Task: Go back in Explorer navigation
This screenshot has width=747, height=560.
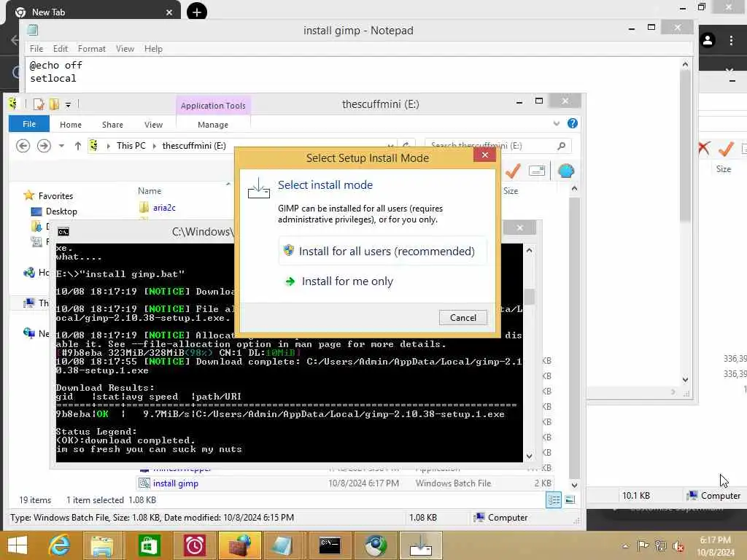Action: [x=23, y=146]
